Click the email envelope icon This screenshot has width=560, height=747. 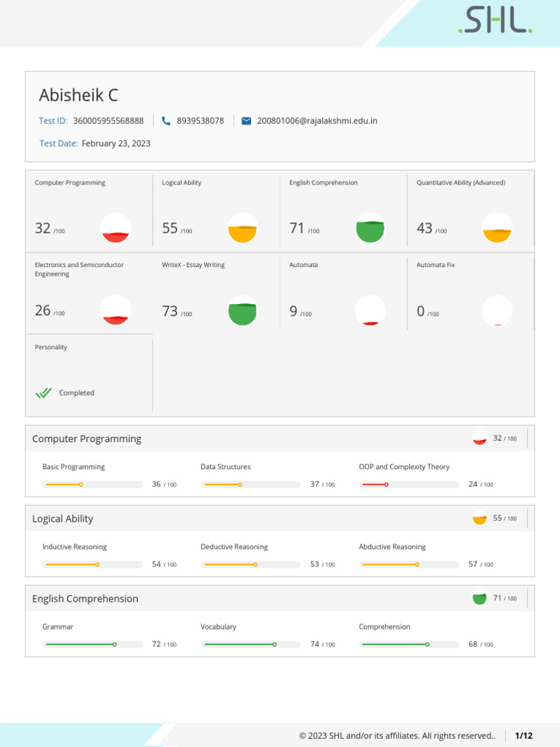[246, 121]
